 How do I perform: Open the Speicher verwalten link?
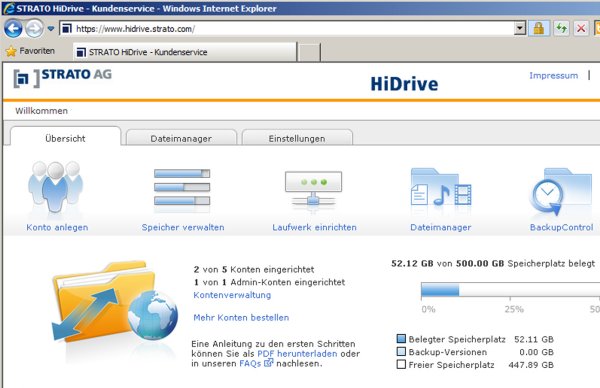pos(183,227)
